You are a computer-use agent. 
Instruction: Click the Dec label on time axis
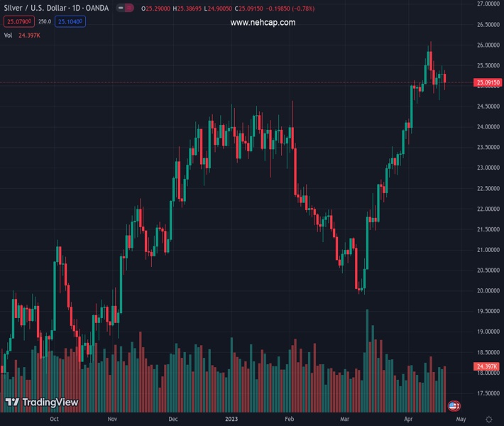click(x=173, y=419)
